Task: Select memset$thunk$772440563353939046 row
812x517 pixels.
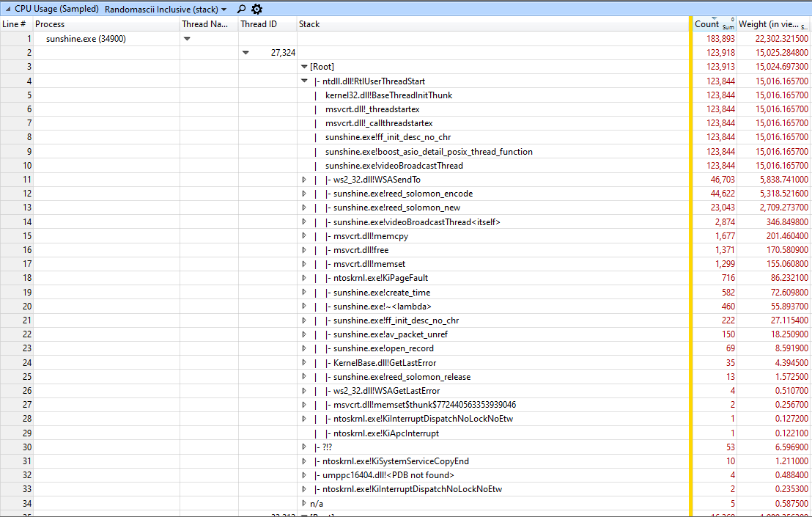Action: point(424,405)
